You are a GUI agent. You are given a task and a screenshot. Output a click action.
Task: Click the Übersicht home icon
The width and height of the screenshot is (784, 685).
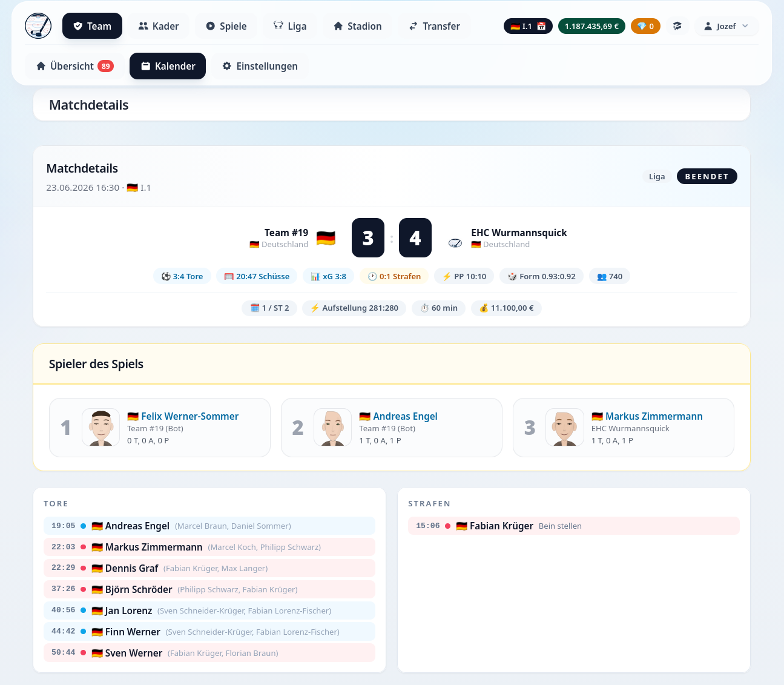[x=41, y=66]
